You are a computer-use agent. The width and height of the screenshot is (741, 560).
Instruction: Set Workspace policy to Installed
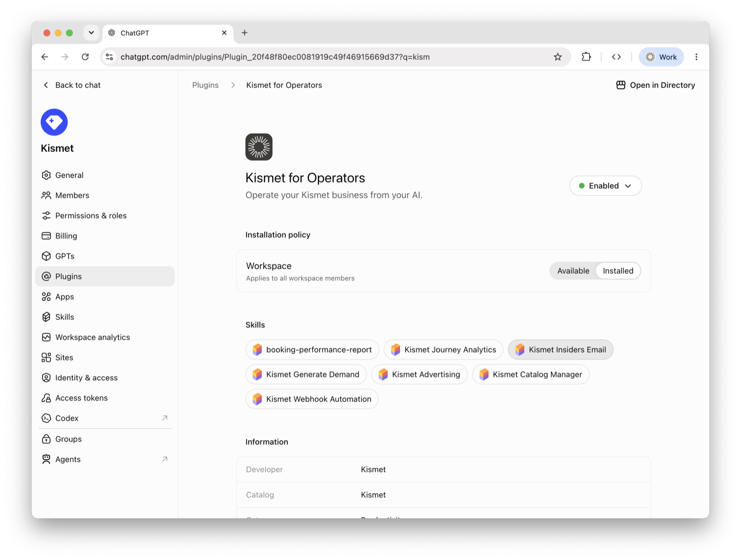[x=618, y=271]
